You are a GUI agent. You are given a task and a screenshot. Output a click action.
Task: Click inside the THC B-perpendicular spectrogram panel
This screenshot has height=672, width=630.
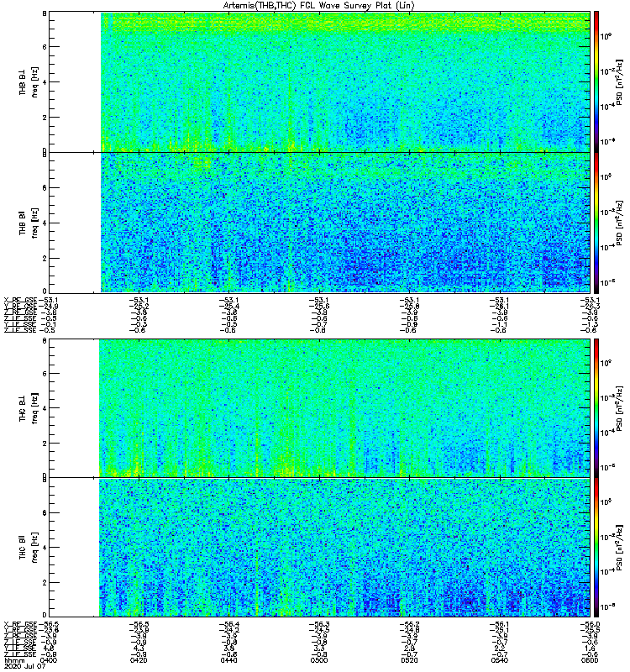(x=319, y=408)
